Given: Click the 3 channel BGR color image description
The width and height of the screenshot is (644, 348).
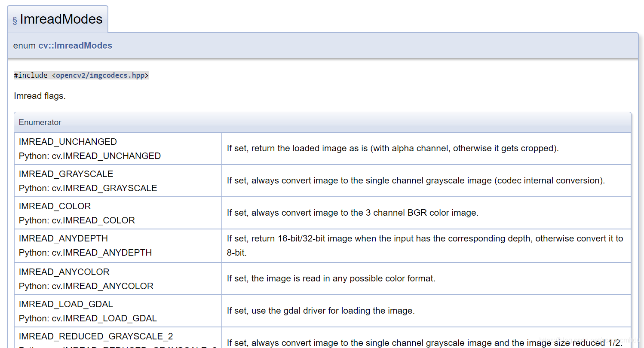Looking at the screenshot, I should tap(353, 213).
